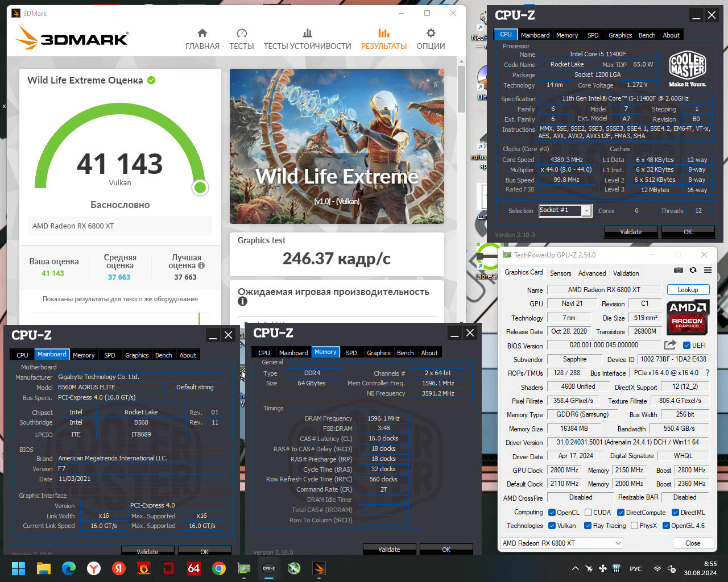The height and width of the screenshot is (582, 728).
Task: Open the Socket #1 selection dropdown in CPU-Z
Action: coord(566,211)
